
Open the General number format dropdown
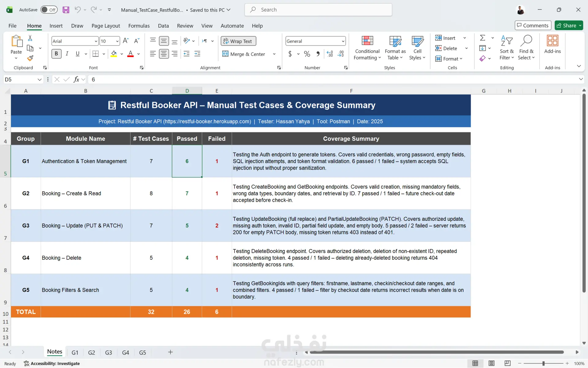click(x=343, y=41)
